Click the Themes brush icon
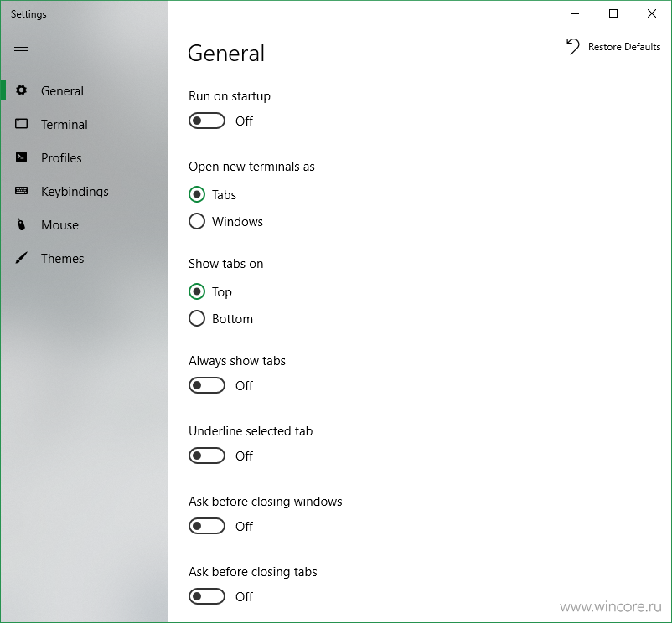 (22, 257)
